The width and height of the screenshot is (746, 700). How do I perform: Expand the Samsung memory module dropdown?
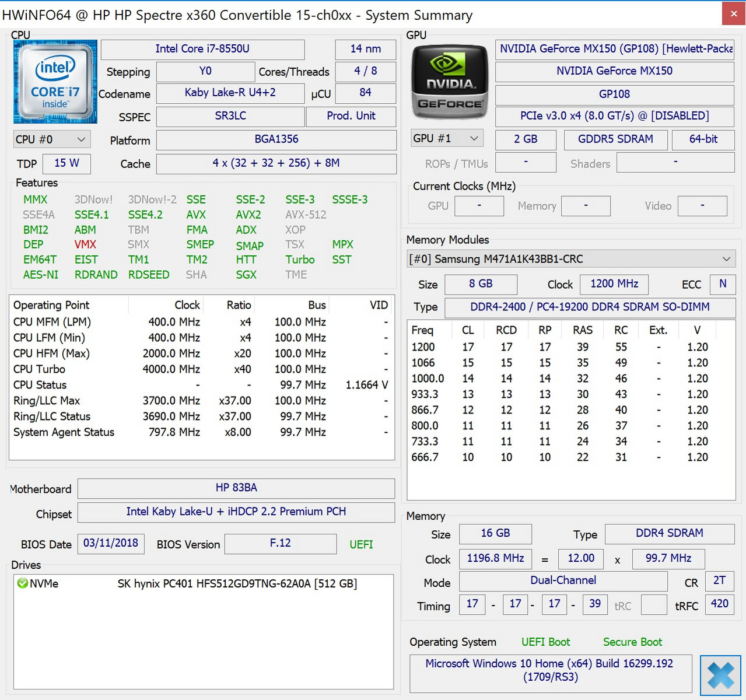pos(571,259)
